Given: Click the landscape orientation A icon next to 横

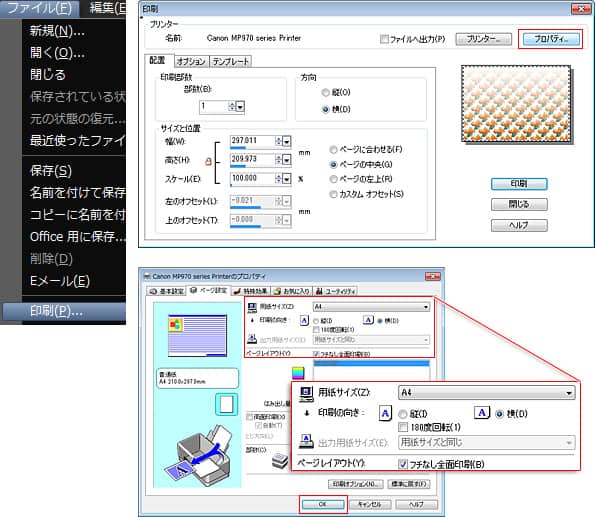Looking at the screenshot, I should coord(482,412).
